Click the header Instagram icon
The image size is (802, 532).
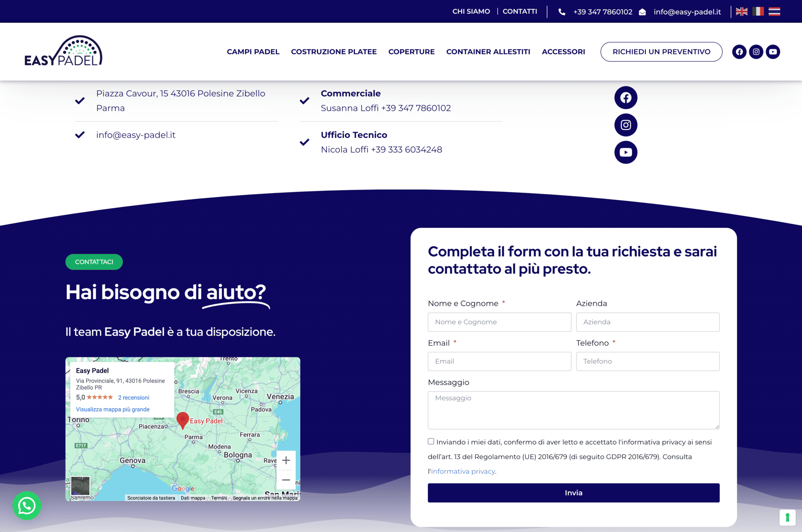click(756, 52)
